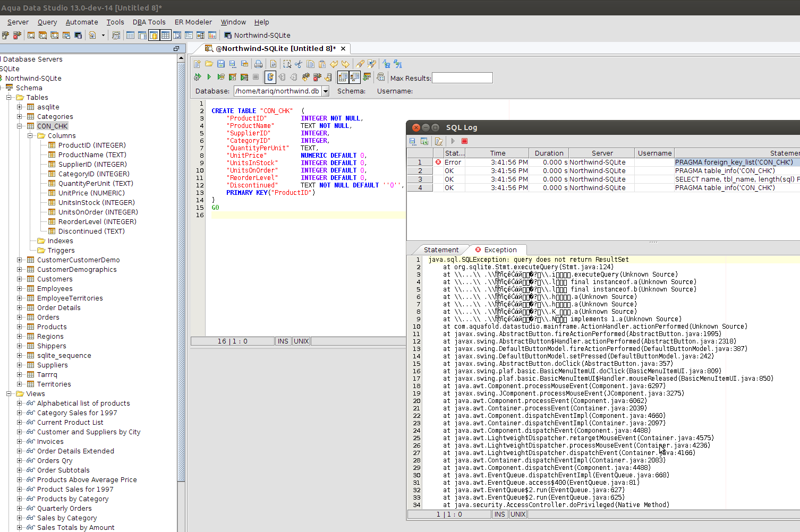Click the scissors Cut icon
Screen dimensions: 800x532
click(299, 64)
